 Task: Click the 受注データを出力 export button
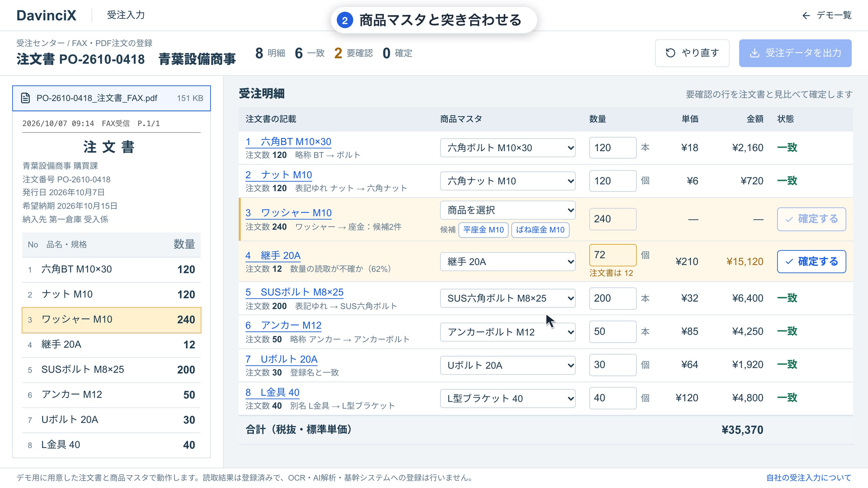pos(795,53)
